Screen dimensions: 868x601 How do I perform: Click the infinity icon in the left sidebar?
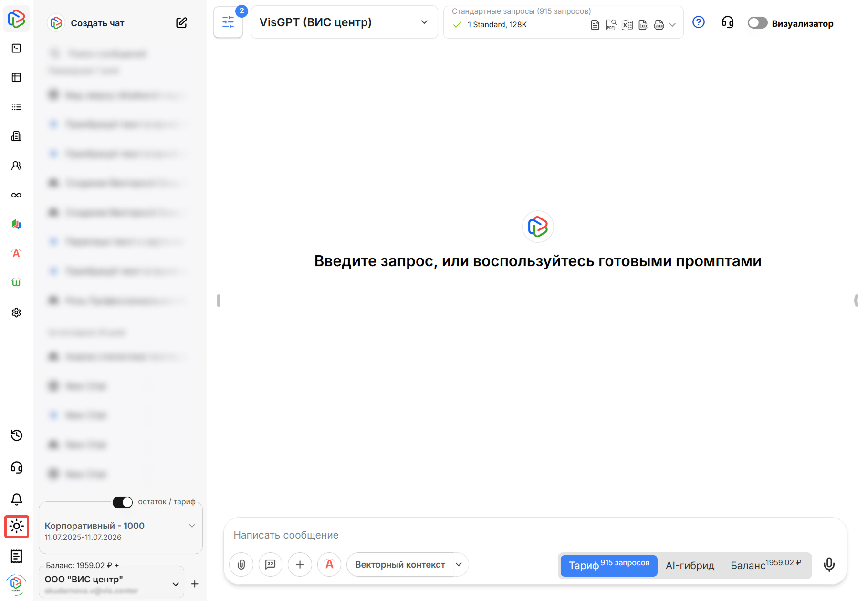click(16, 195)
